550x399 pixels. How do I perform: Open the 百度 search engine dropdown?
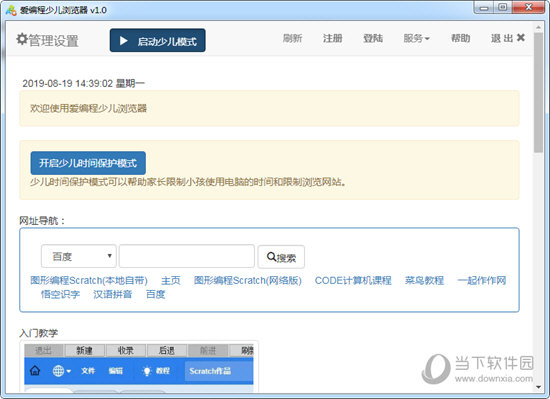tap(79, 256)
